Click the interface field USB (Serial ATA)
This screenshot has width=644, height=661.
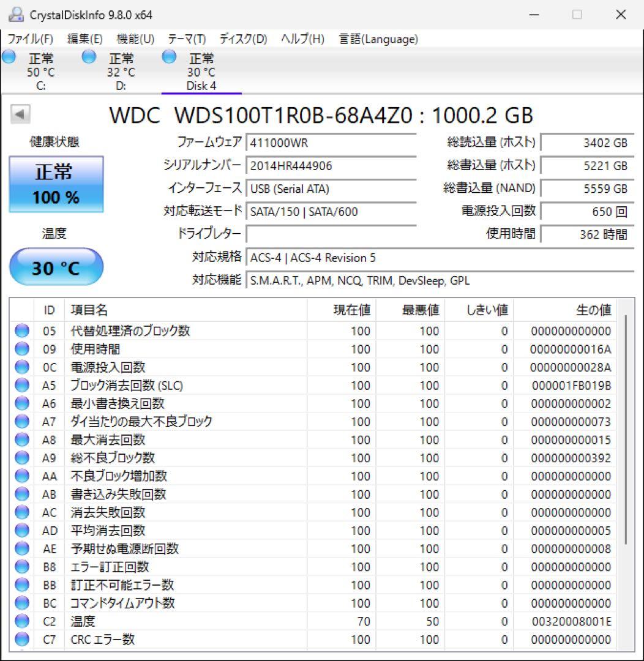point(332,189)
